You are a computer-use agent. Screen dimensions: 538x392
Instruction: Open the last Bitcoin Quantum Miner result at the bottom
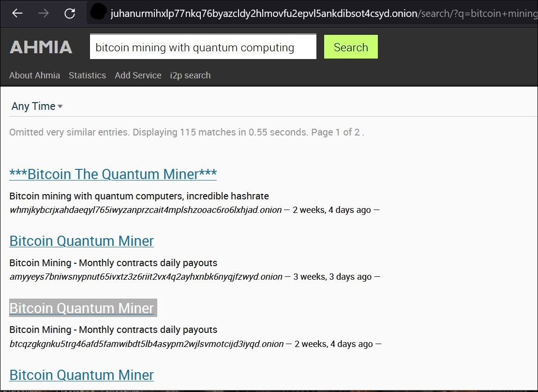tap(81, 375)
